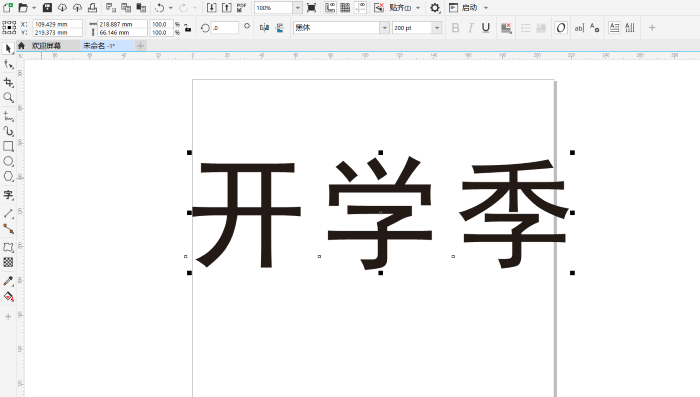This screenshot has width=700, height=397.
Task: Toggle show rulers
Action: point(330,8)
